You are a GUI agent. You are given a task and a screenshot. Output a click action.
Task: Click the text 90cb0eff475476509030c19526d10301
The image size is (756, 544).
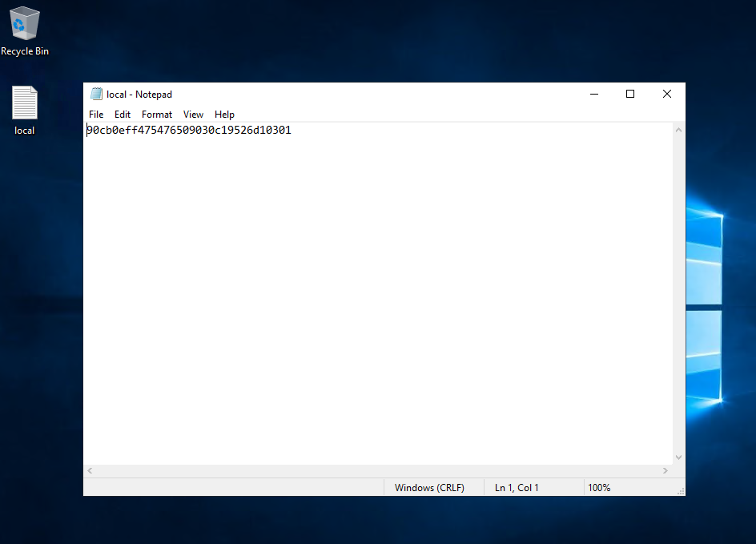coord(189,131)
